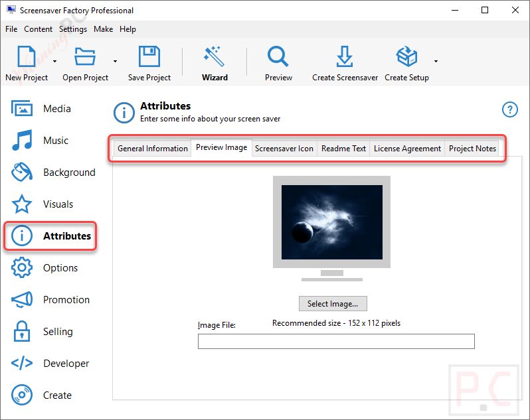Click the Media label in sidebar

57,109
